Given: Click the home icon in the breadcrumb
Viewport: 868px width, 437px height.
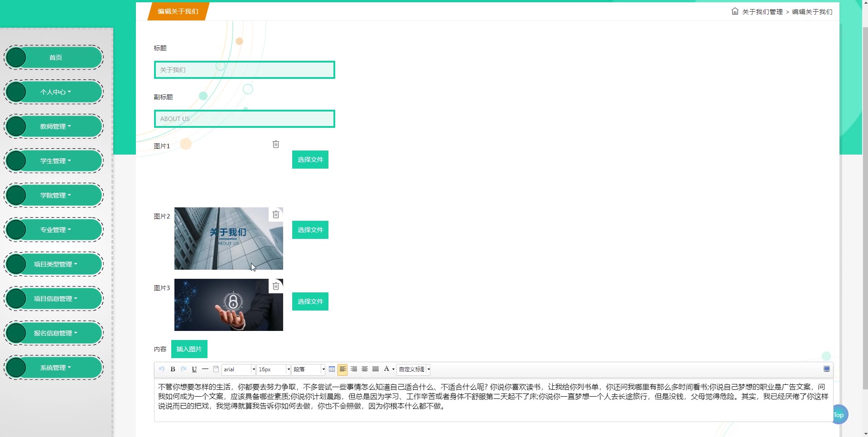Looking at the screenshot, I should click(x=735, y=11).
